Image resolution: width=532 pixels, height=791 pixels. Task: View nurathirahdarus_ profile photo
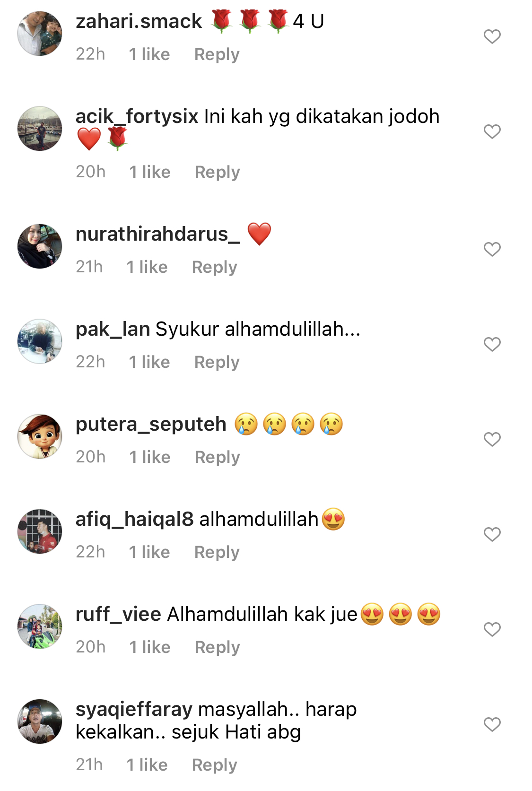click(40, 246)
